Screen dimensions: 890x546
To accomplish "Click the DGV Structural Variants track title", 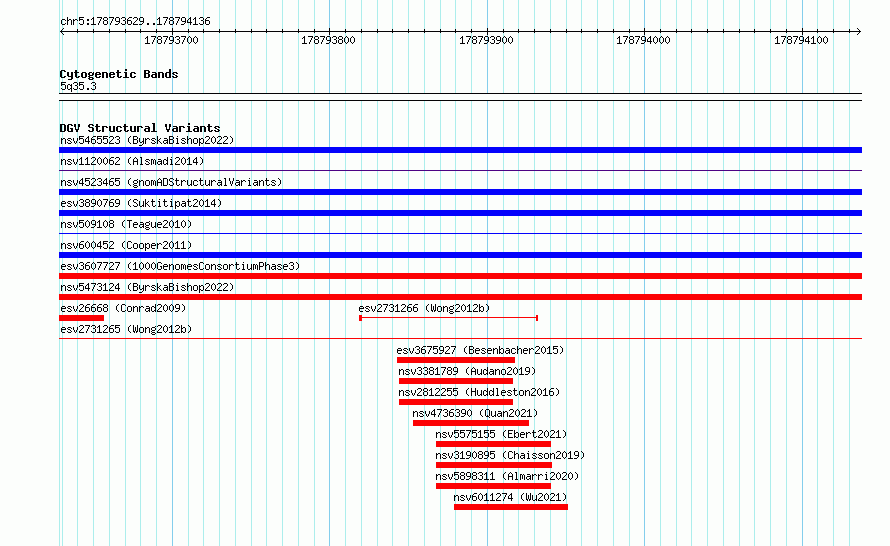I will click(x=140, y=128).
